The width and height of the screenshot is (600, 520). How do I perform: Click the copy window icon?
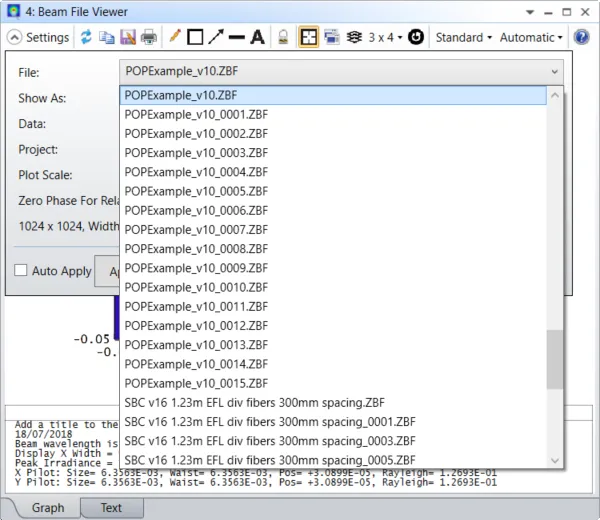coord(107,37)
